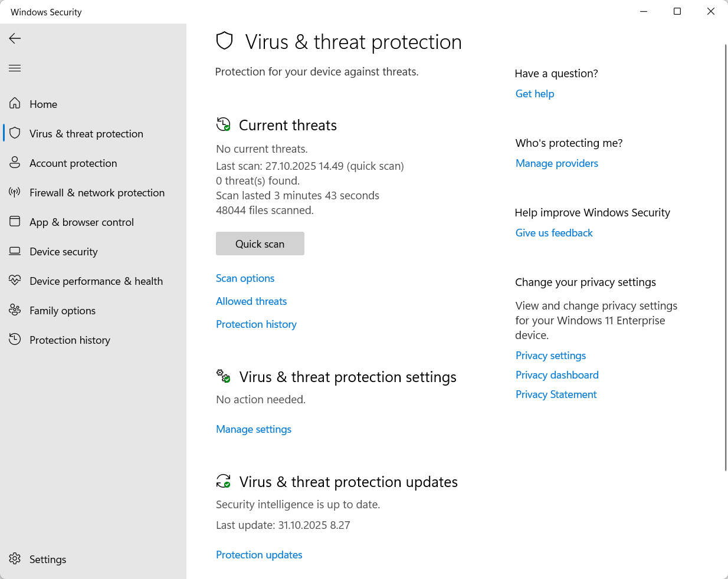Open Protection history in the sidebar
Screen dimensions: 728x579
(70, 340)
